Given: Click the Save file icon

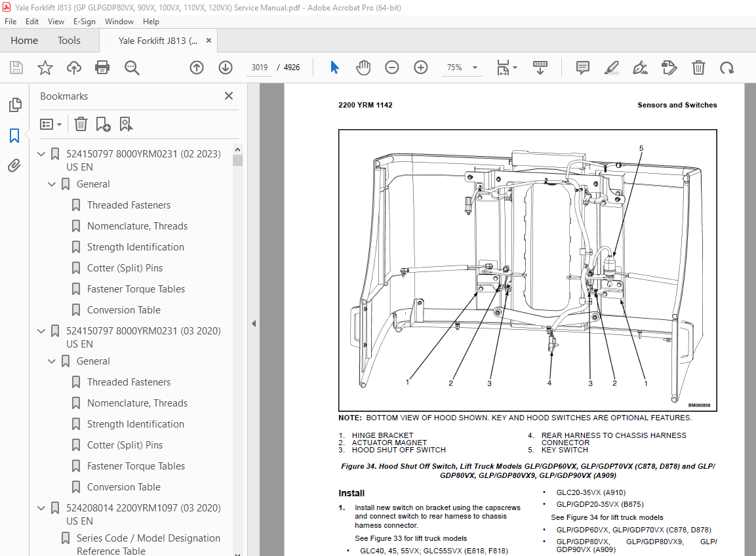Looking at the screenshot, I should tap(16, 68).
